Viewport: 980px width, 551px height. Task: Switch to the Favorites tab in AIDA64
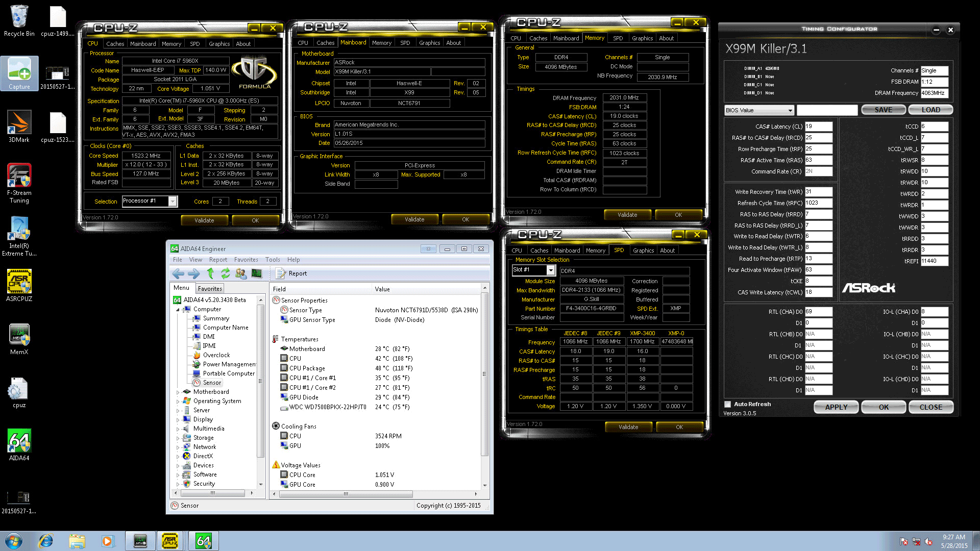point(210,288)
